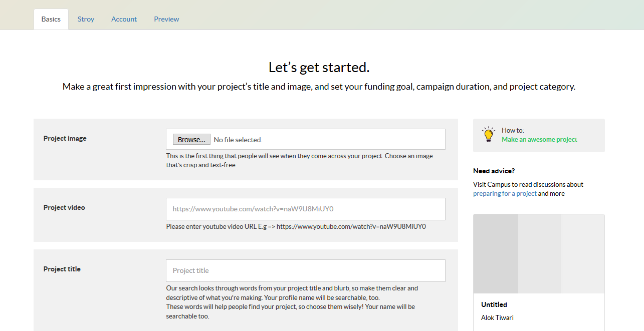Click the lightbulb How-to icon
Screen dimensions: 644x331
488,135
